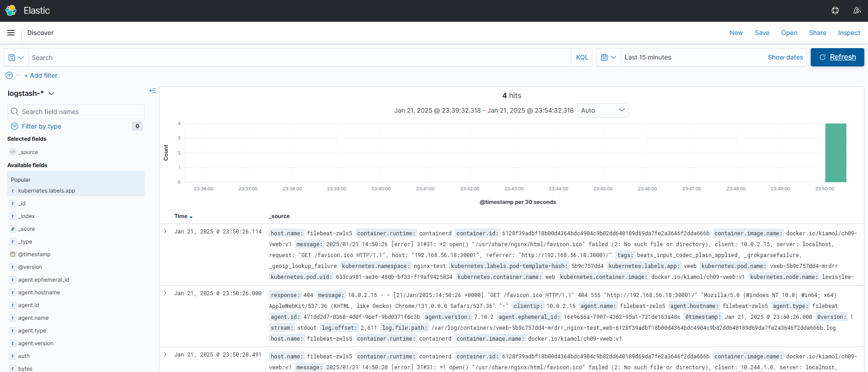Click Show dates link
Viewport: 868px width, 372px height.
tap(785, 57)
